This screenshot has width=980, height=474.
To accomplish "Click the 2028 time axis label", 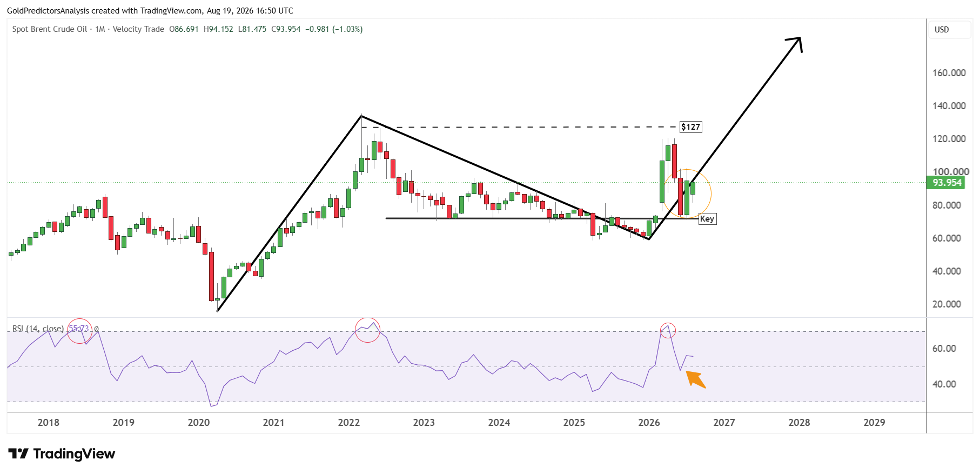I will pos(800,423).
